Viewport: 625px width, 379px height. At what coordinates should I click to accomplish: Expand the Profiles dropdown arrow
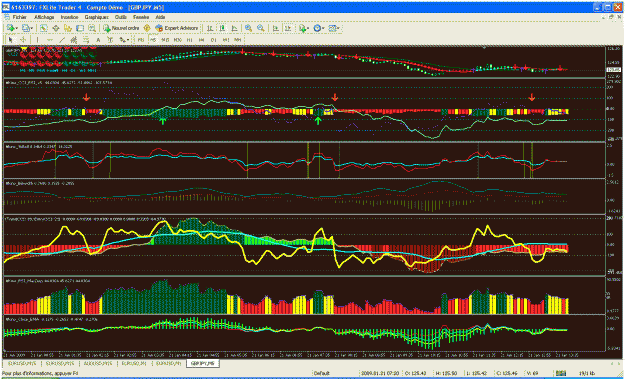[31, 28]
